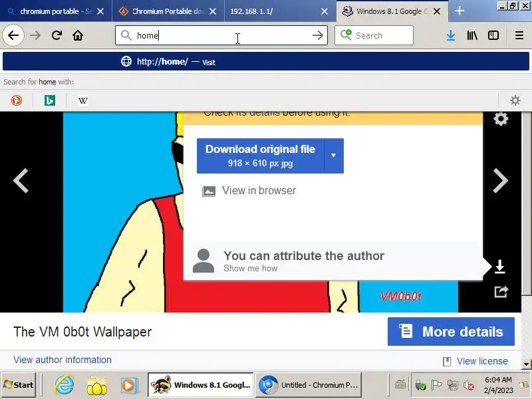Click the View license icon
This screenshot has width=532, height=399.
[x=447, y=361]
